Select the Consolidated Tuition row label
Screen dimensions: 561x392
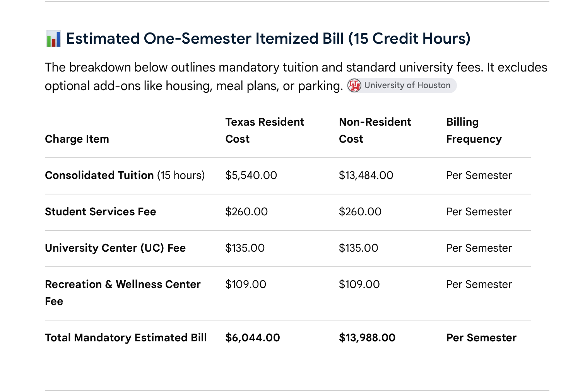click(125, 175)
